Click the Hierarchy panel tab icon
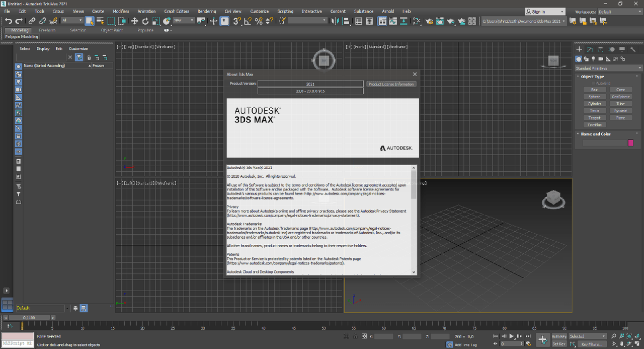Screen dimensions: 644x349 coord(601,49)
